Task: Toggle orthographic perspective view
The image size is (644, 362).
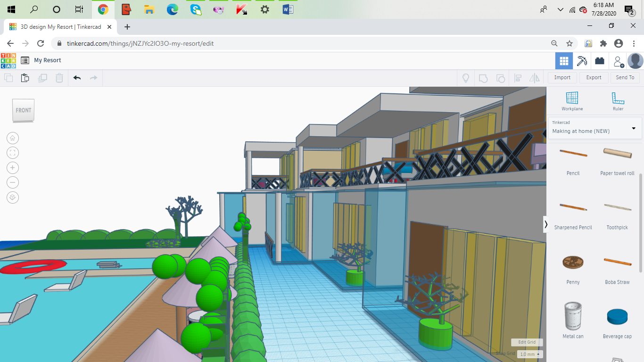Action: coord(13,197)
